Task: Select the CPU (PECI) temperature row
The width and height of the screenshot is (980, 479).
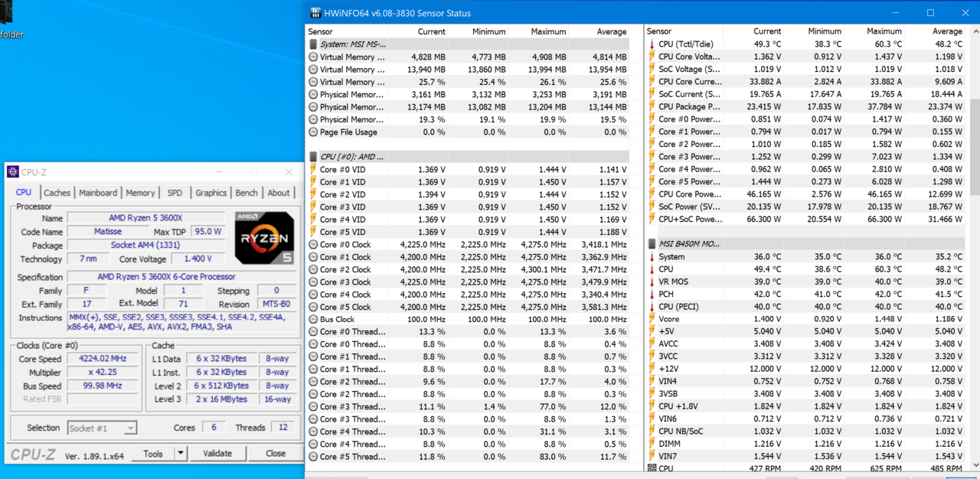Action: pos(805,307)
